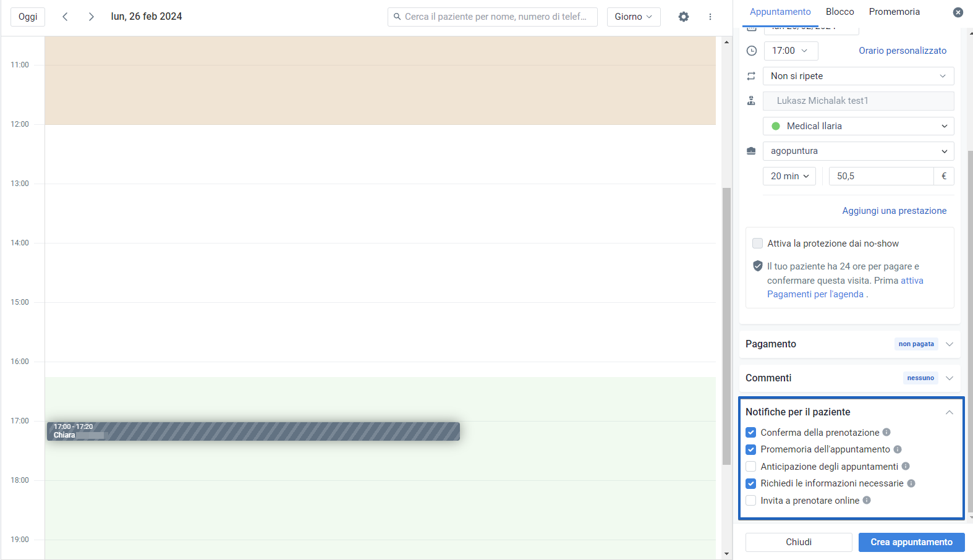973x560 pixels.
Task: Click the green Medical Ilaria color dot
Action: 776,126
